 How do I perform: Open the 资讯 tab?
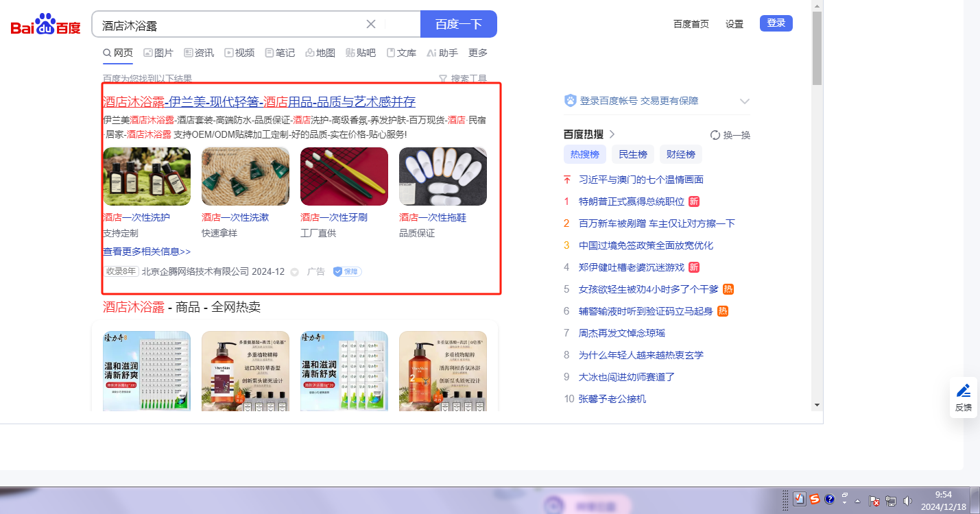click(x=199, y=53)
